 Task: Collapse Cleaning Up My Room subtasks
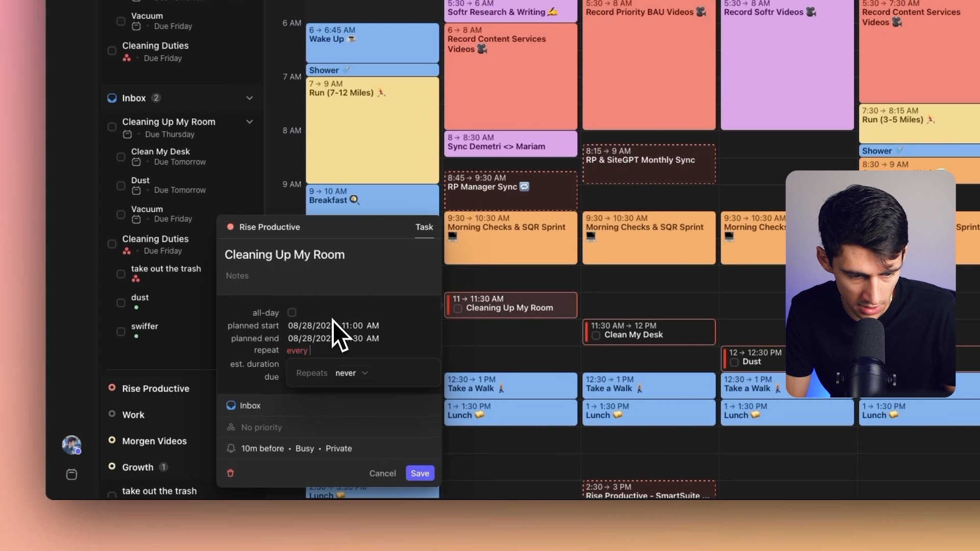(x=249, y=122)
